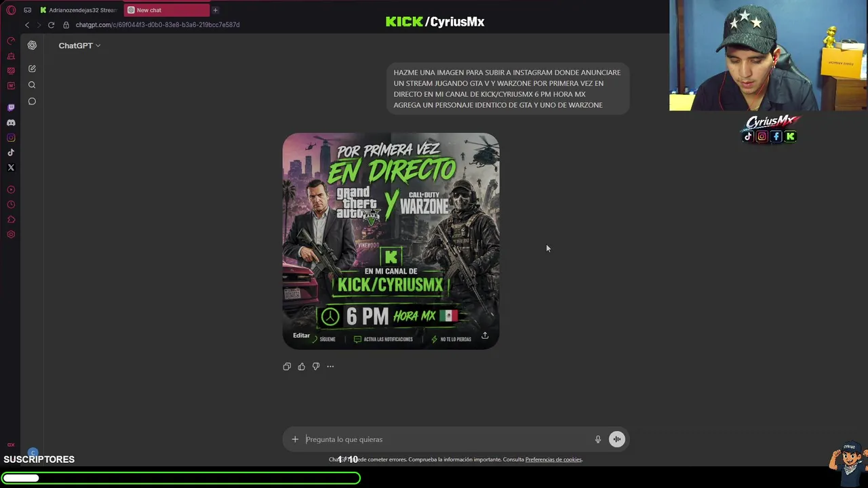Open Twitch in the sidebar
Image resolution: width=868 pixels, height=488 pixels.
click(11, 108)
